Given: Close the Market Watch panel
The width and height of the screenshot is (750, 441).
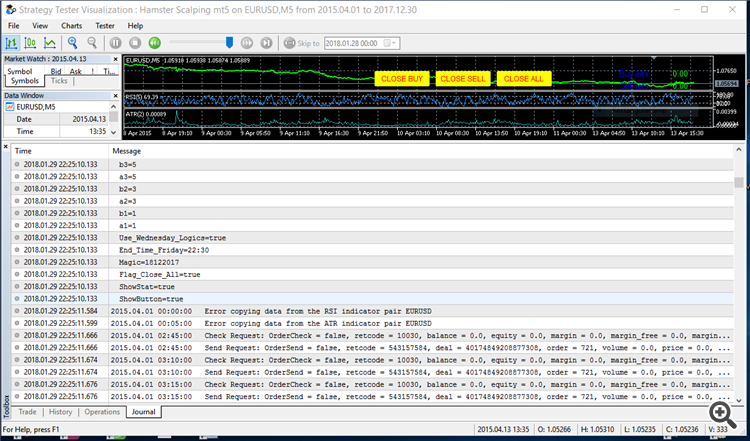Looking at the screenshot, I should (x=116, y=60).
